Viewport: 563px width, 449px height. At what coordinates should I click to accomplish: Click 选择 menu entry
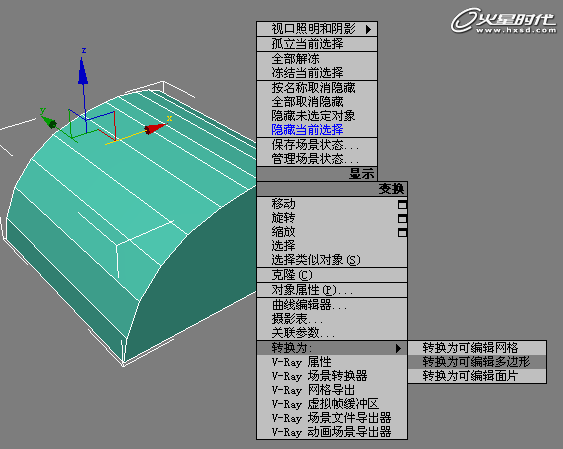332,246
